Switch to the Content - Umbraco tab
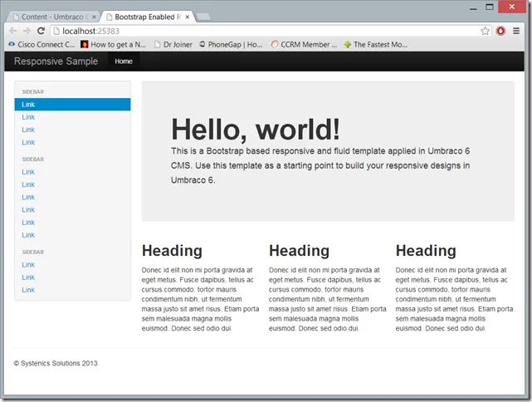This screenshot has width=532, height=402. pyautogui.click(x=51, y=17)
